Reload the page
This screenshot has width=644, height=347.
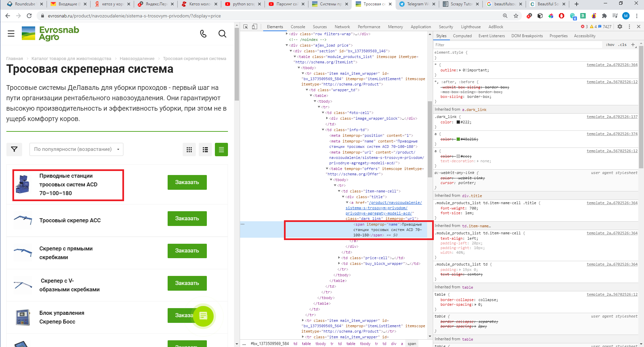[x=29, y=16]
